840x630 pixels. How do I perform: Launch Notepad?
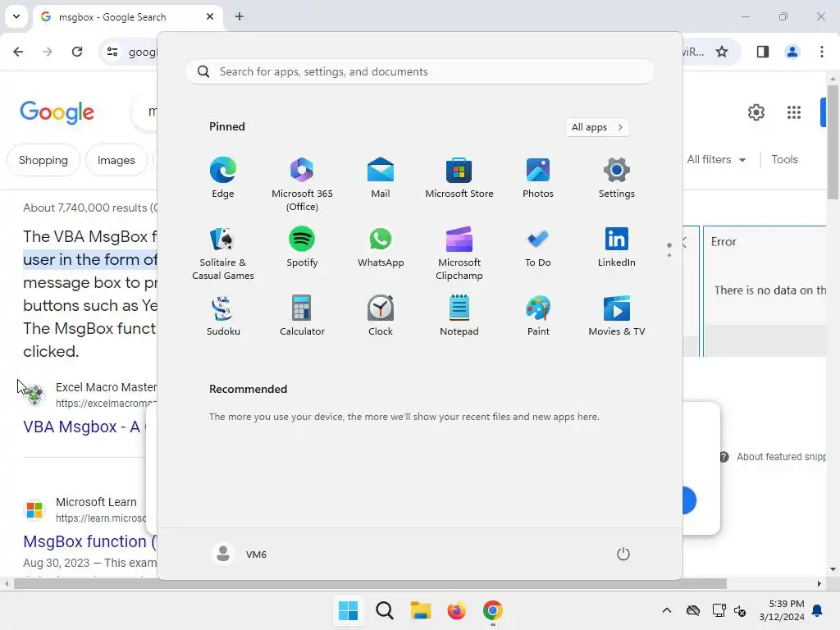(x=459, y=316)
